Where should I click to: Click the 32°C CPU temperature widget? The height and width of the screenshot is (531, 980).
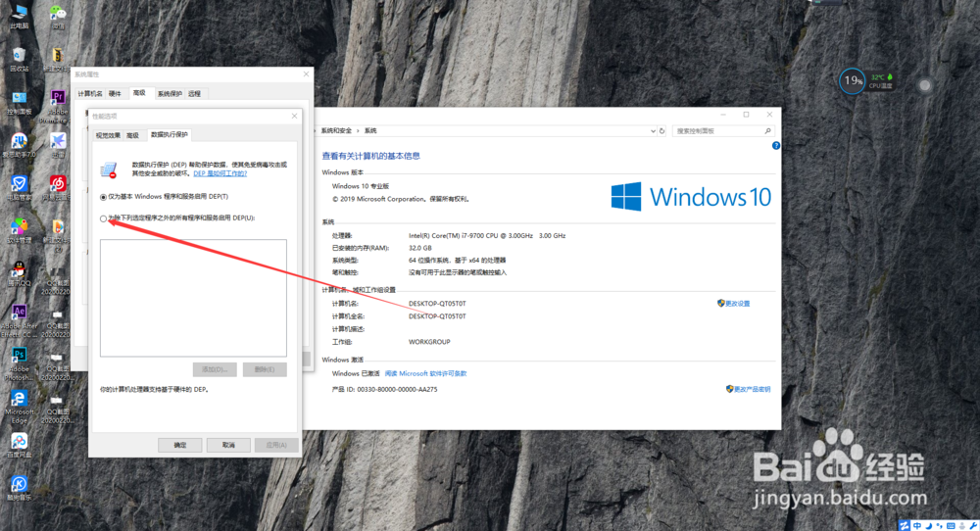click(881, 81)
